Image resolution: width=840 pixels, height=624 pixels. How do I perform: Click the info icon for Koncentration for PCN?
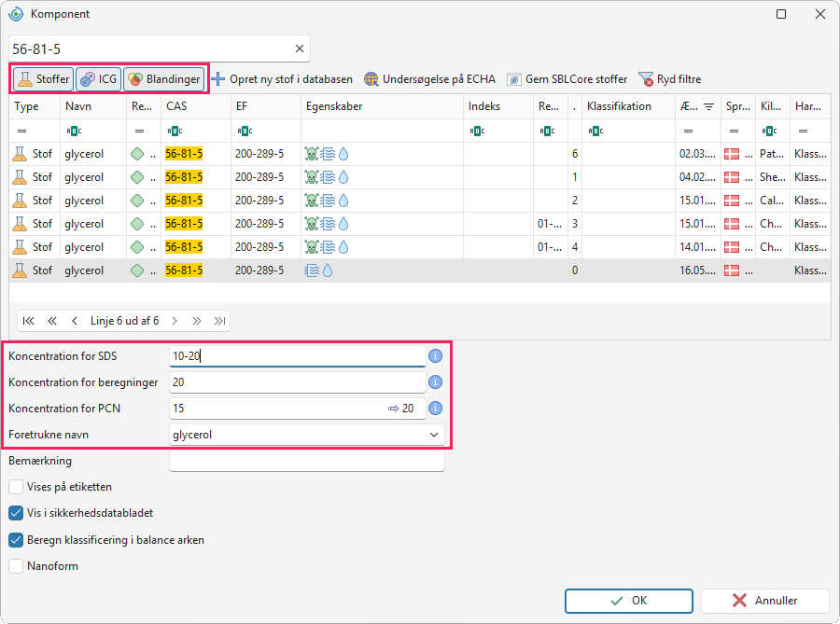(436, 409)
